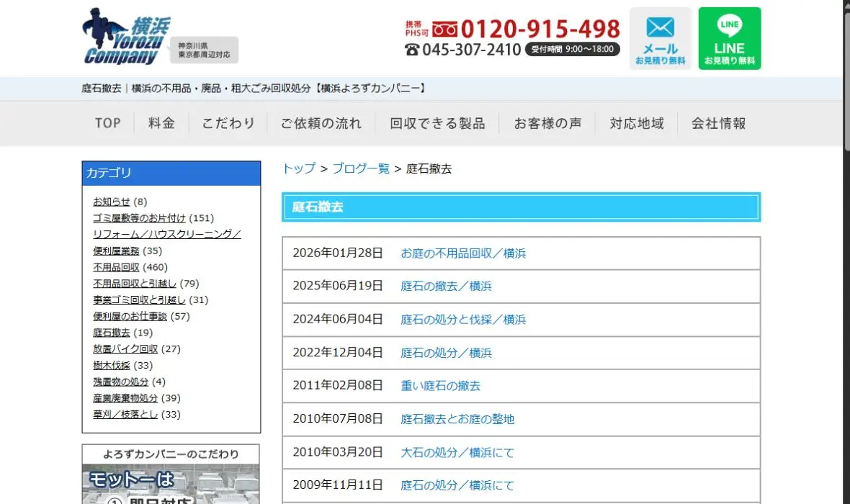The height and width of the screenshot is (504, 850).
Task: Click the green LINE estimate icon
Action: [729, 38]
